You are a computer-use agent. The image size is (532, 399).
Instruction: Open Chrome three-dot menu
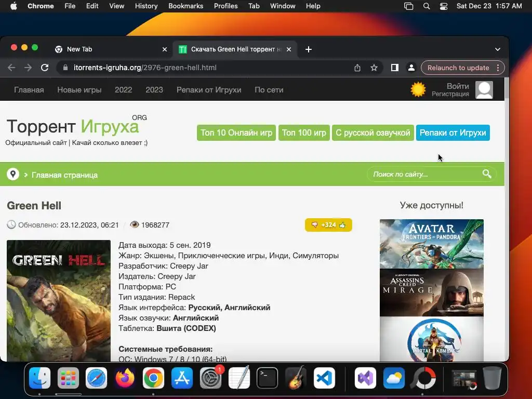point(498,68)
